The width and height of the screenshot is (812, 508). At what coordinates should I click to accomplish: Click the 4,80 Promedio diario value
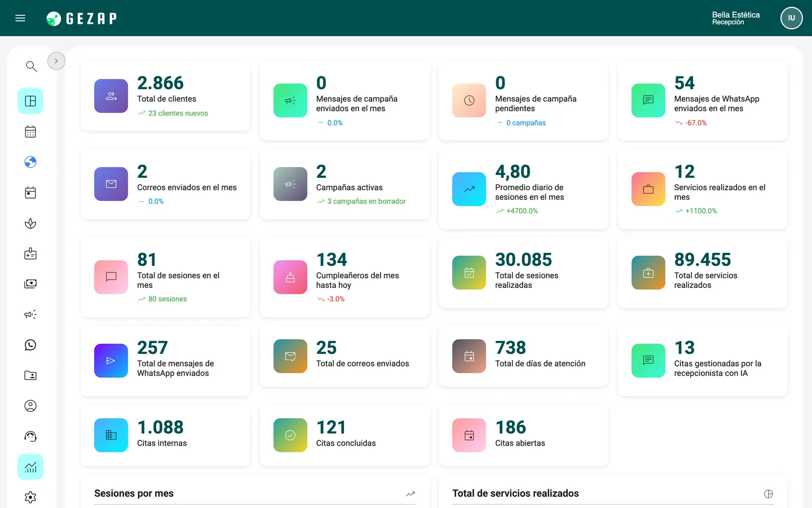point(513,172)
